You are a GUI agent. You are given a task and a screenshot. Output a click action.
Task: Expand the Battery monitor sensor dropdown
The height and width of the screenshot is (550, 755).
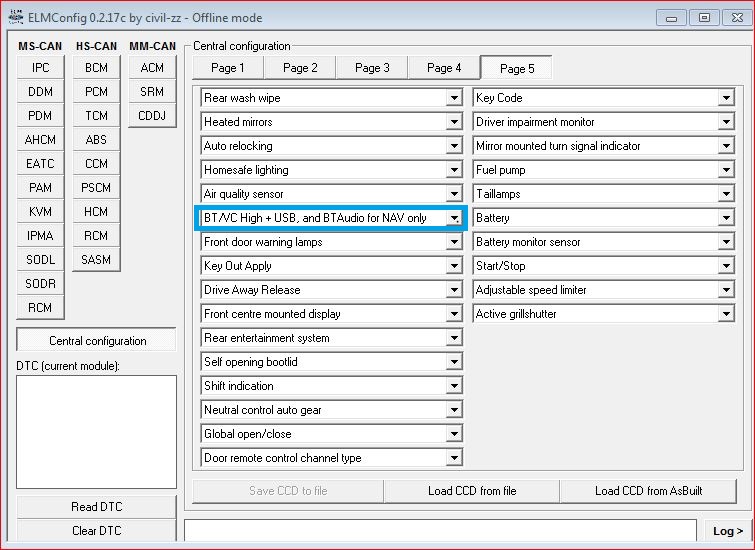[x=726, y=242]
